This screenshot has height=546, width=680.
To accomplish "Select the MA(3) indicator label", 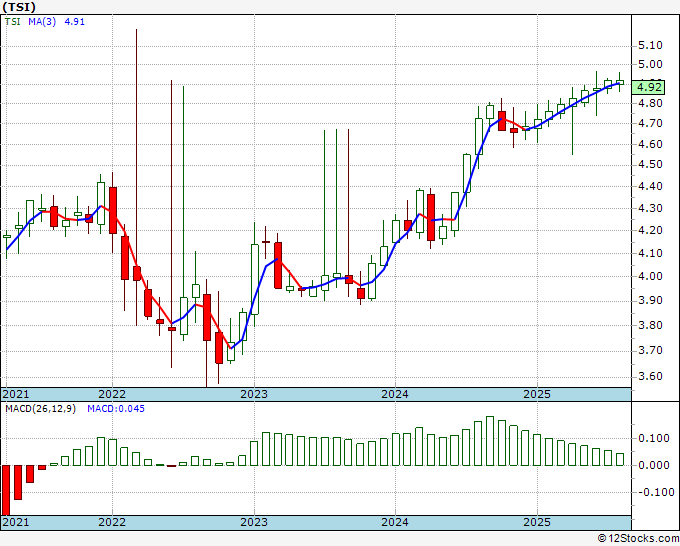I will coord(42,21).
